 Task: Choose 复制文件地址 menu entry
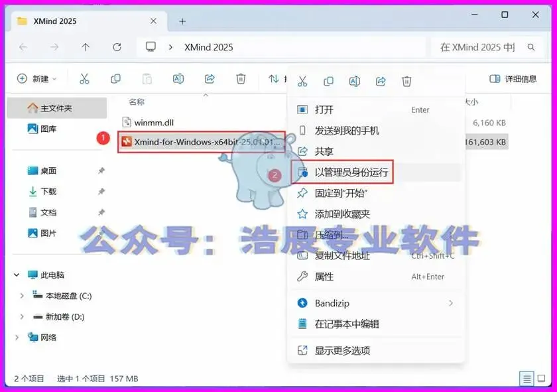tap(376, 255)
